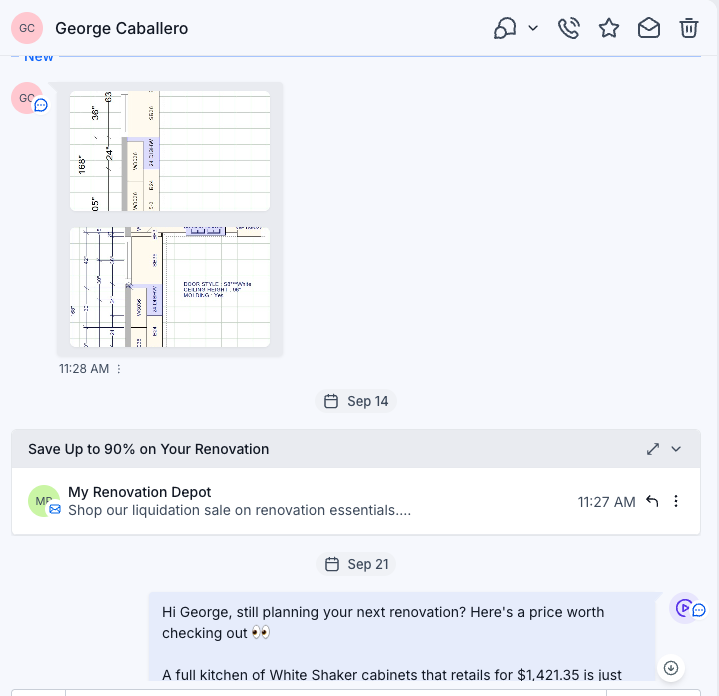Viewport: 719px width, 696px height.
Task: Click the workflow sender avatar beside outgoing message
Action: (685, 608)
